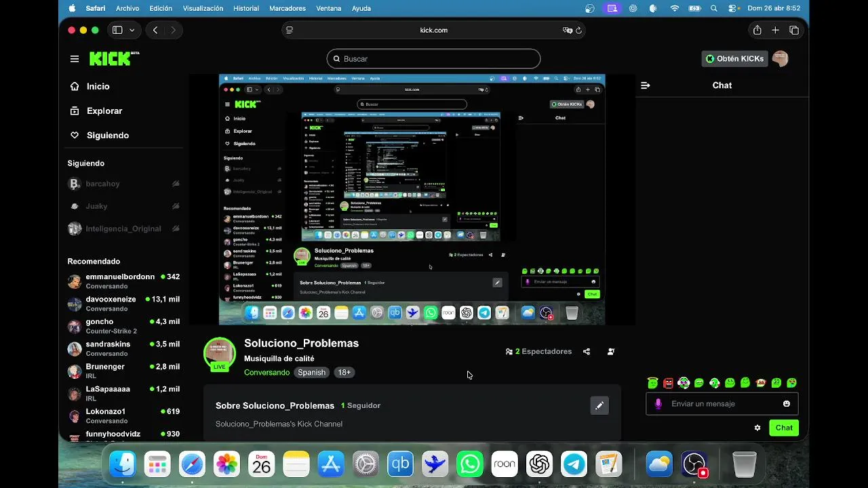Click the kick.com address bar
This screenshot has width=868, height=488.
tap(433, 30)
